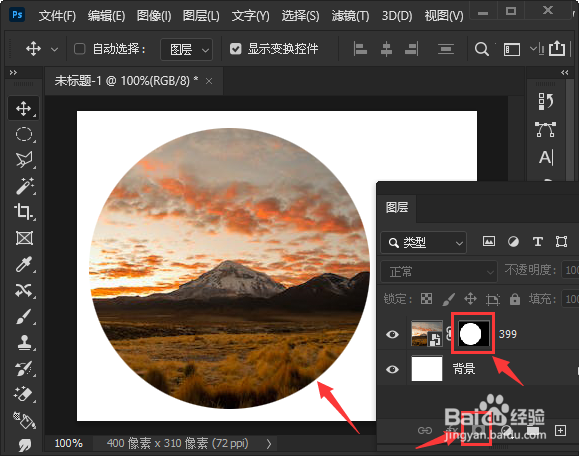This screenshot has width=579, height=456.
Task: Lock layer position
Action: pos(470,298)
